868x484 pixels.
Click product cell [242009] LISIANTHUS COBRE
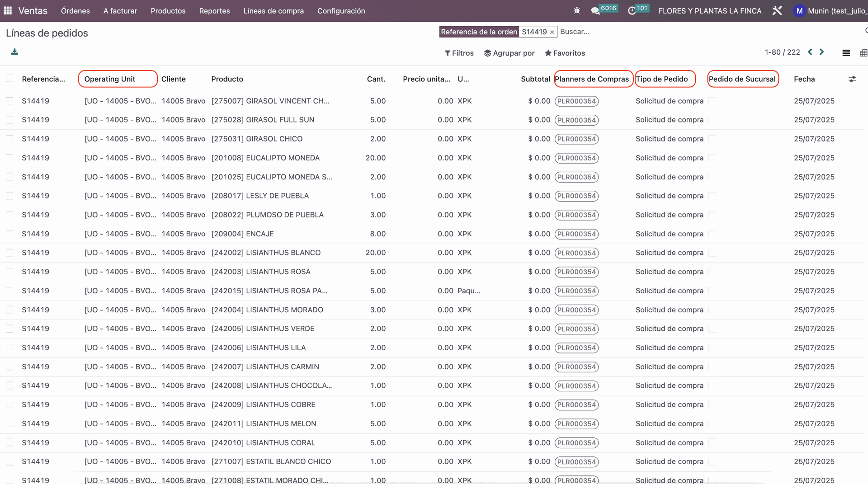[264, 404]
